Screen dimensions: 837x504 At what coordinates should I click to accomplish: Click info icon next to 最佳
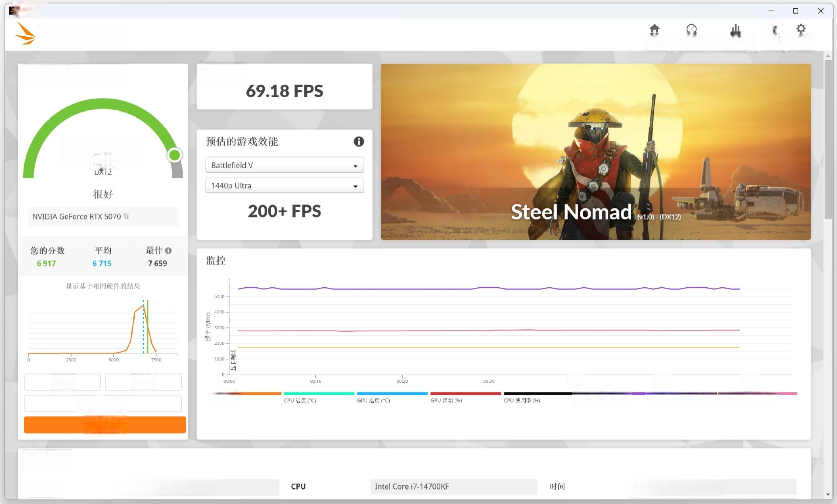click(x=168, y=251)
